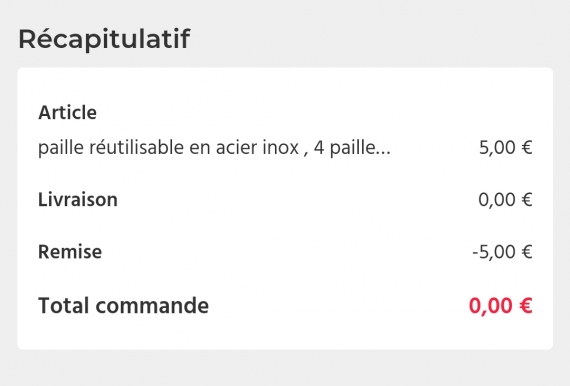The image size is (570, 386).
Task: Click the Livraison 0,00 € amount
Action: [505, 200]
